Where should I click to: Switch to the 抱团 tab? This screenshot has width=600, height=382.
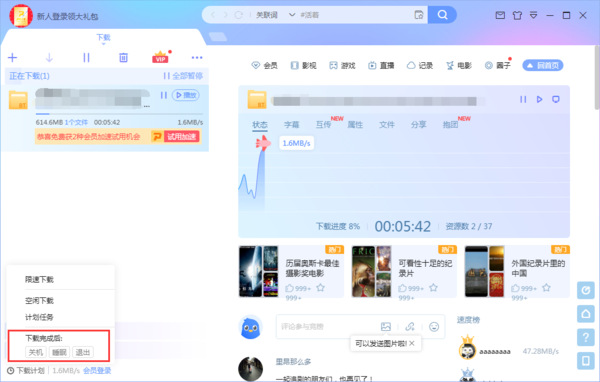(x=450, y=124)
